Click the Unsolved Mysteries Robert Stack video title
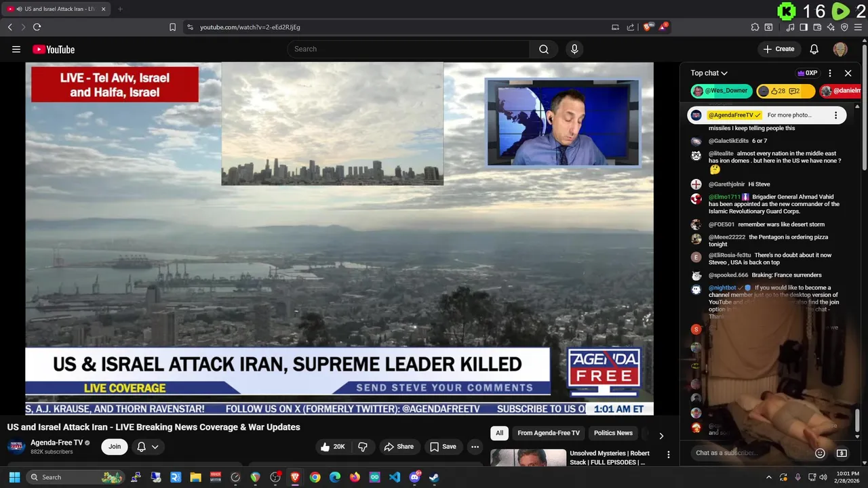Screen dimensions: 868x488 [610, 457]
